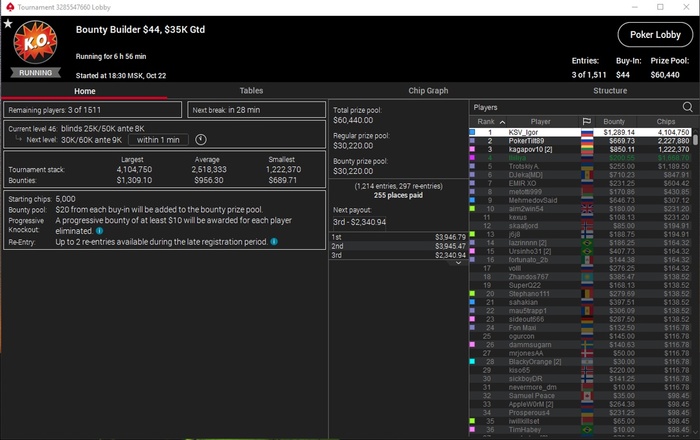The height and width of the screenshot is (440, 700).
Task: Show Progressive Knockout info icon
Action: (100, 231)
